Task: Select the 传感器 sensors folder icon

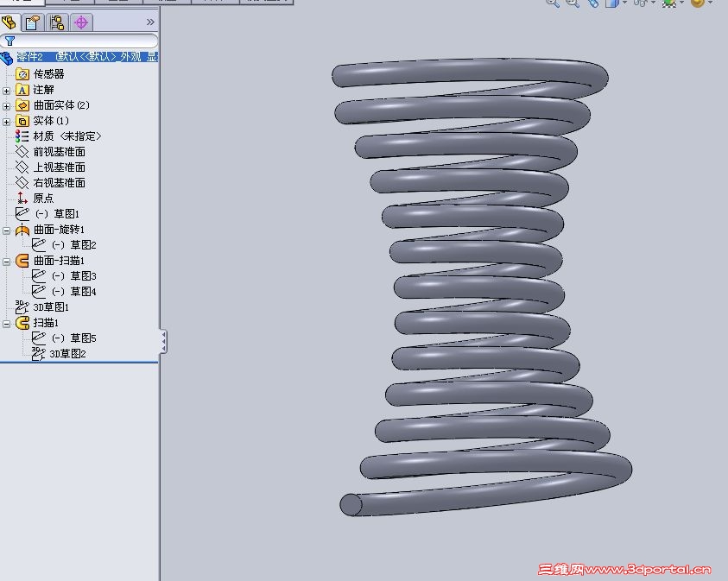Action: click(22, 73)
